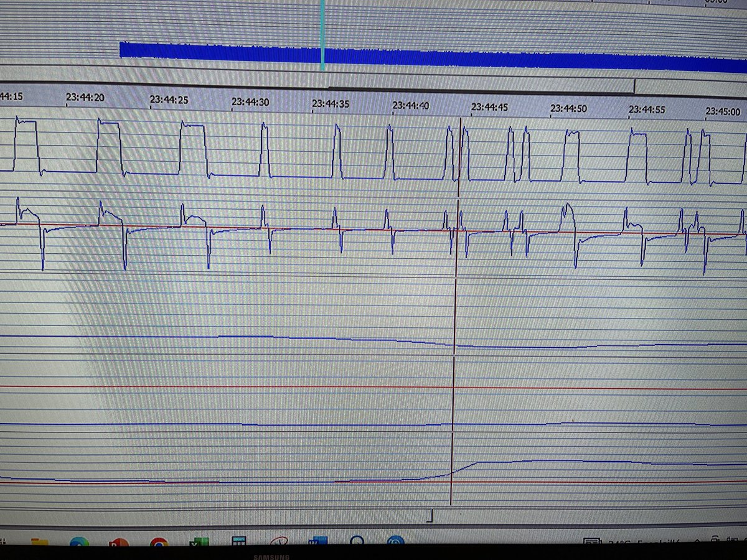Click the 23:44:50 time ruler label
Viewport: 747px width, 560px height.
coord(569,108)
